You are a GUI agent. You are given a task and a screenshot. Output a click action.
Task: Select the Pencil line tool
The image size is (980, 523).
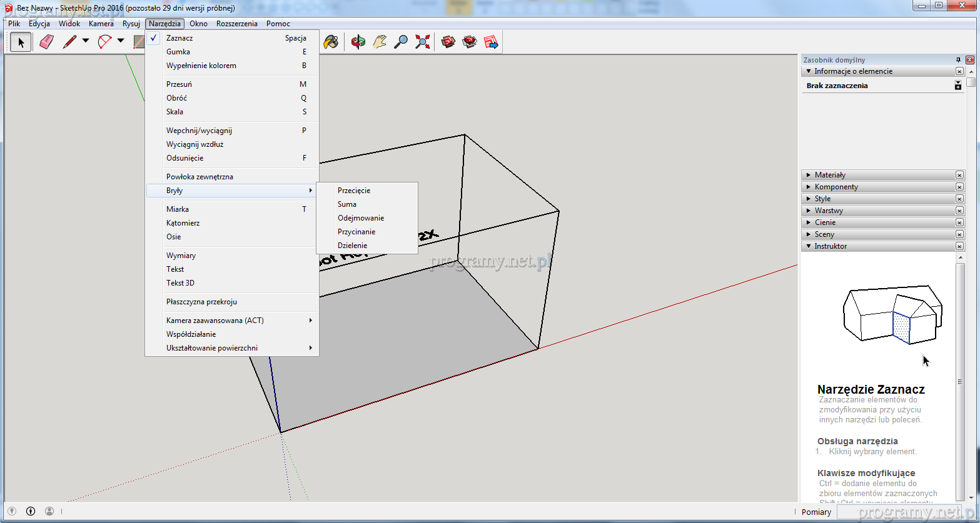(x=69, y=42)
